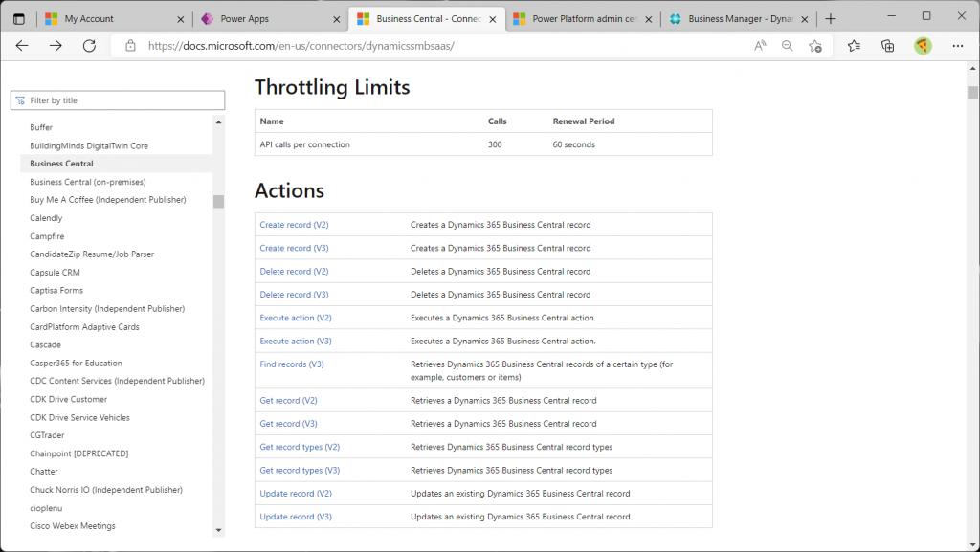The height and width of the screenshot is (552, 980).
Task: Open Get record (V3) link
Action: (289, 424)
